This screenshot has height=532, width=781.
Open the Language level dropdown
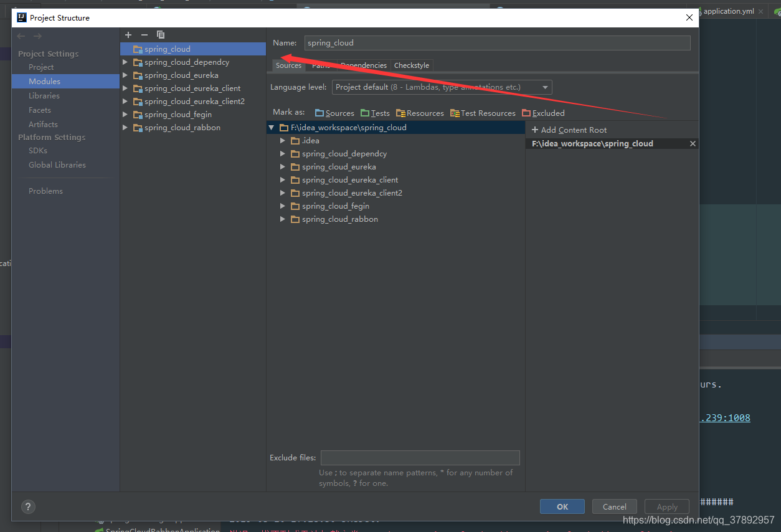pyautogui.click(x=545, y=87)
